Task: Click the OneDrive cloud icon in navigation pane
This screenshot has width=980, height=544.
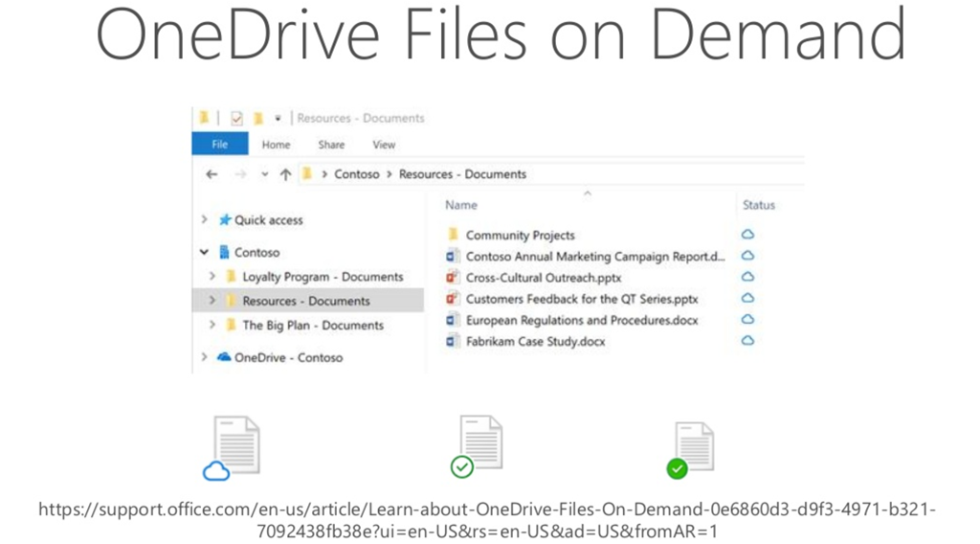Action: (224, 357)
